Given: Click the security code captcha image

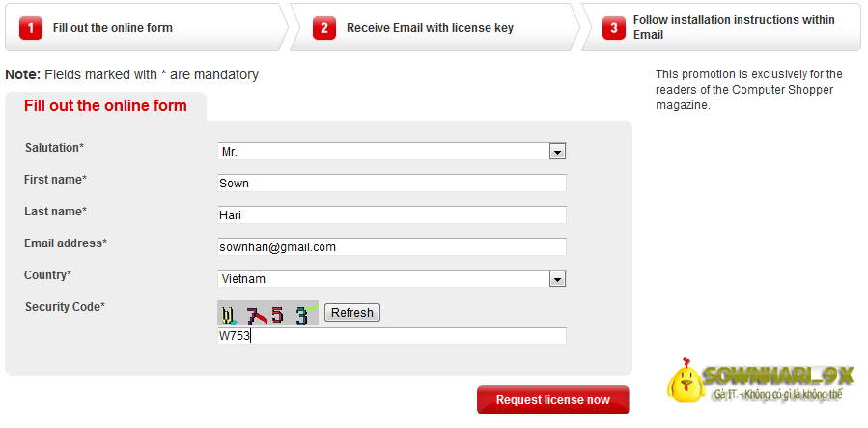Looking at the screenshot, I should 267,312.
